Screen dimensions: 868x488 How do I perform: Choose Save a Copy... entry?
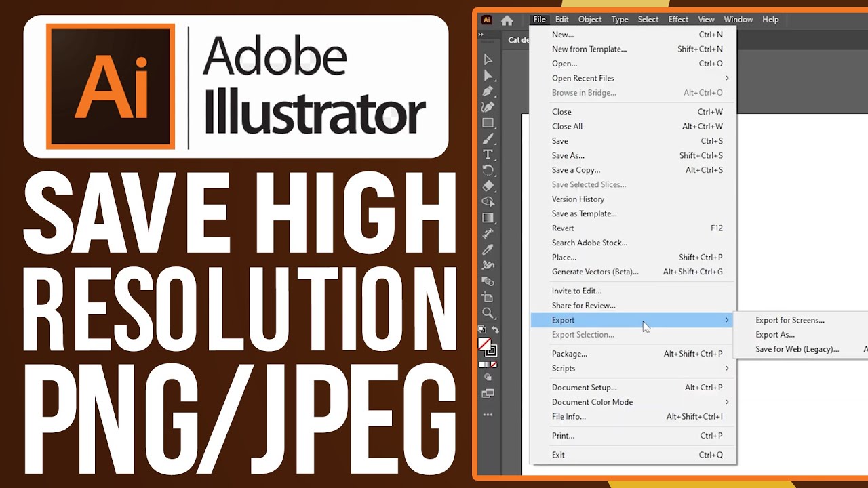point(633,170)
